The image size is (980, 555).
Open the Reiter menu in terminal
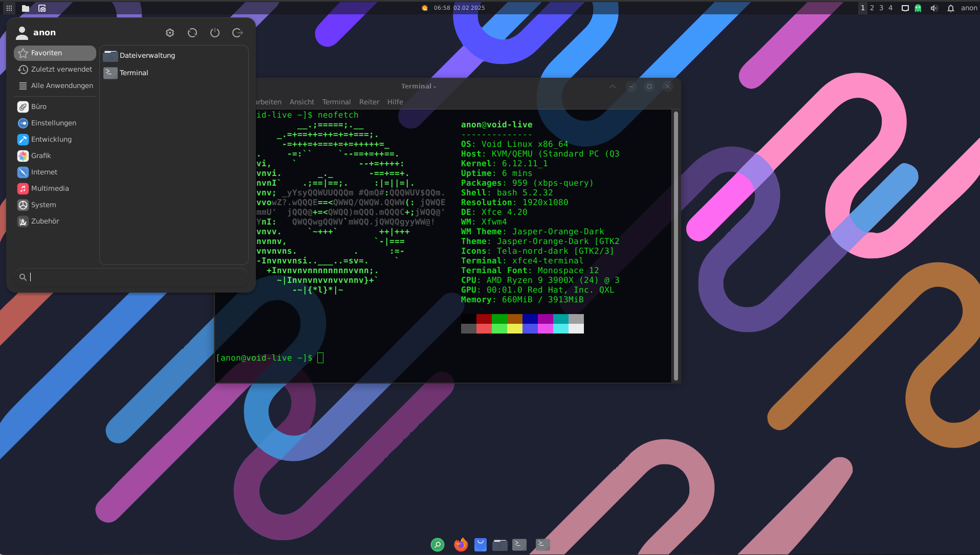click(369, 102)
